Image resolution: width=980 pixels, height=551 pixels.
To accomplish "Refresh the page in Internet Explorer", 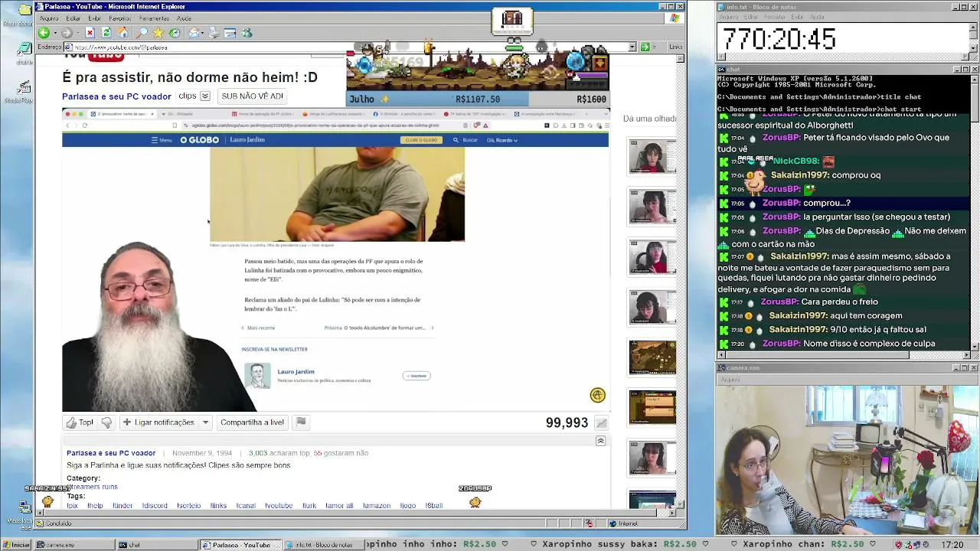I will click(x=106, y=33).
